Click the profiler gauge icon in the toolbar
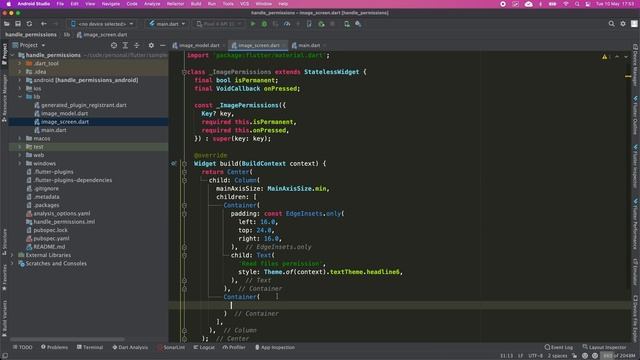The image size is (640, 360). tap(287, 24)
